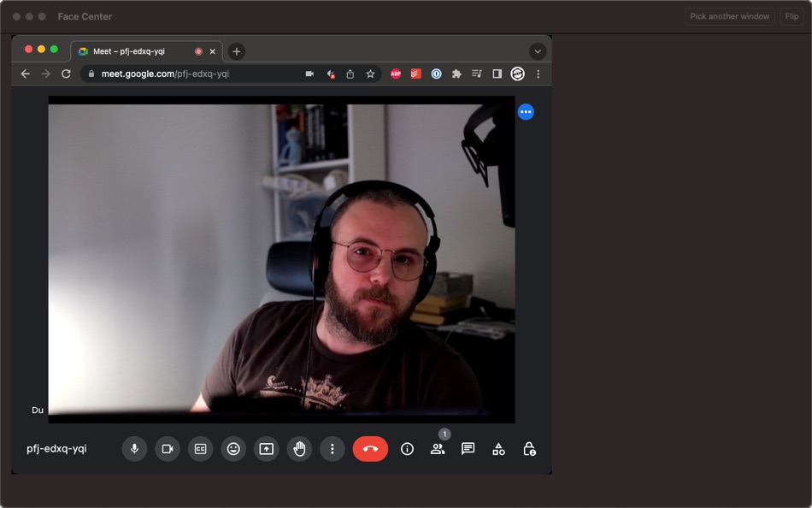
Task: Open a new browser tab
Action: (237, 51)
